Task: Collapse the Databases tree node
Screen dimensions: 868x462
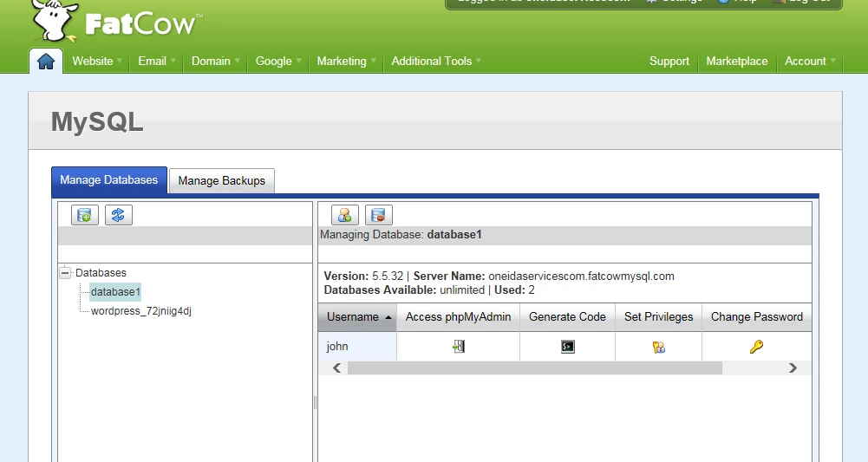Action: tap(65, 272)
